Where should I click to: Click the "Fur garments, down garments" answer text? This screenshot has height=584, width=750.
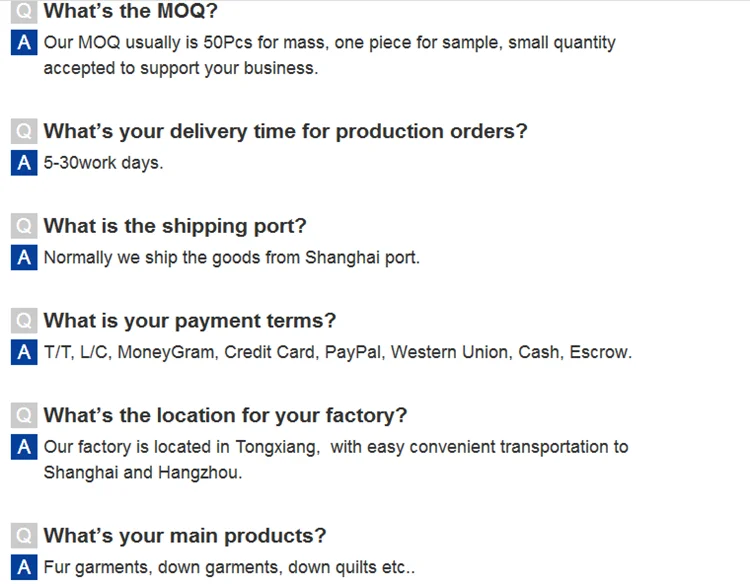click(x=229, y=567)
